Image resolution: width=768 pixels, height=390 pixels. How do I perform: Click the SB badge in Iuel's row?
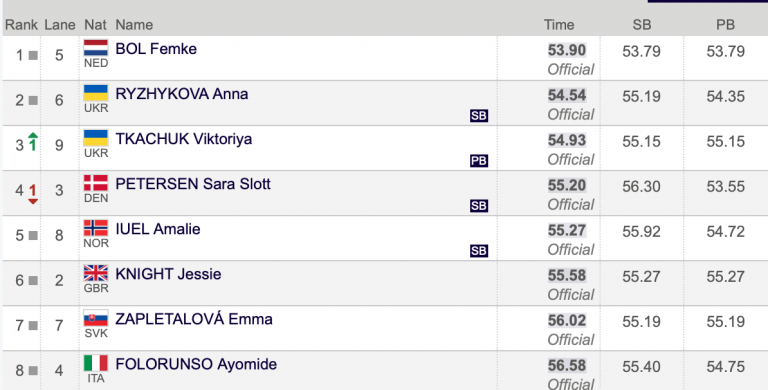point(479,251)
